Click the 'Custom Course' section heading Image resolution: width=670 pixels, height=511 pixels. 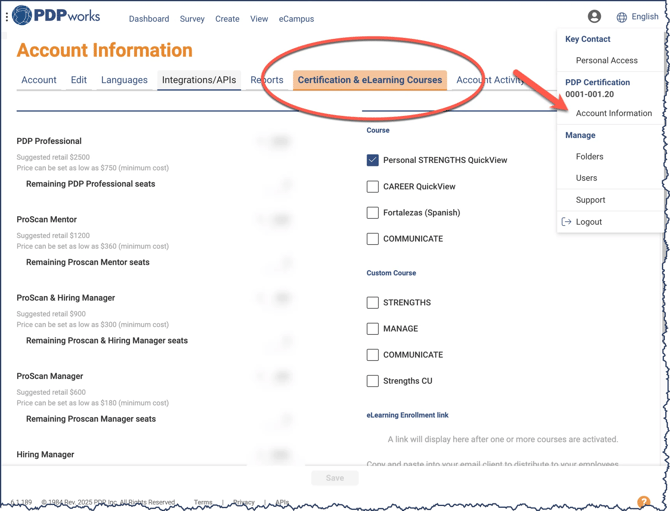[391, 273]
